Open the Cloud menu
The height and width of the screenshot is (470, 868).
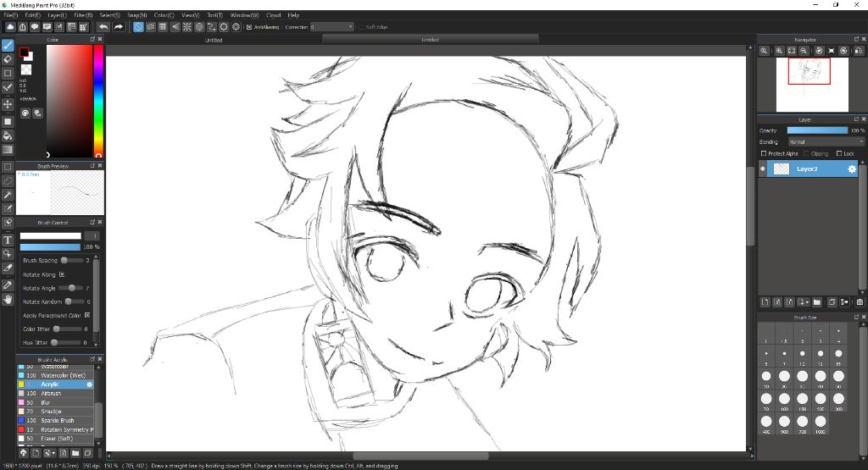tap(274, 15)
